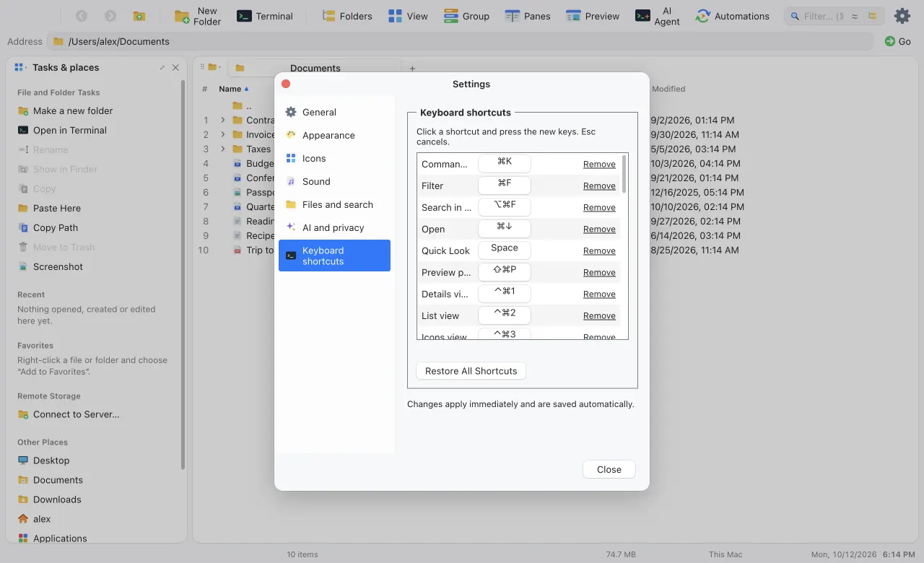Toggle the Folders tree toolbar button
924x563 pixels.
pyautogui.click(x=347, y=16)
